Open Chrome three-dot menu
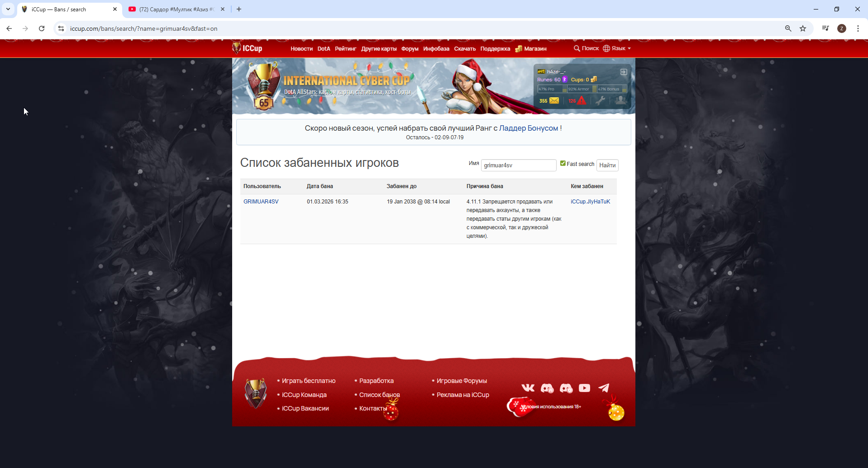Viewport: 868px width, 468px height. pos(858,28)
